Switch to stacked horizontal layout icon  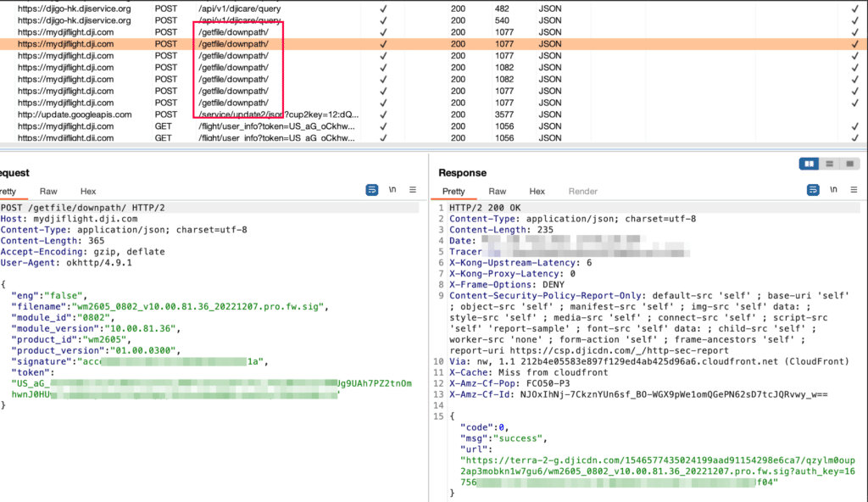pyautogui.click(x=829, y=164)
